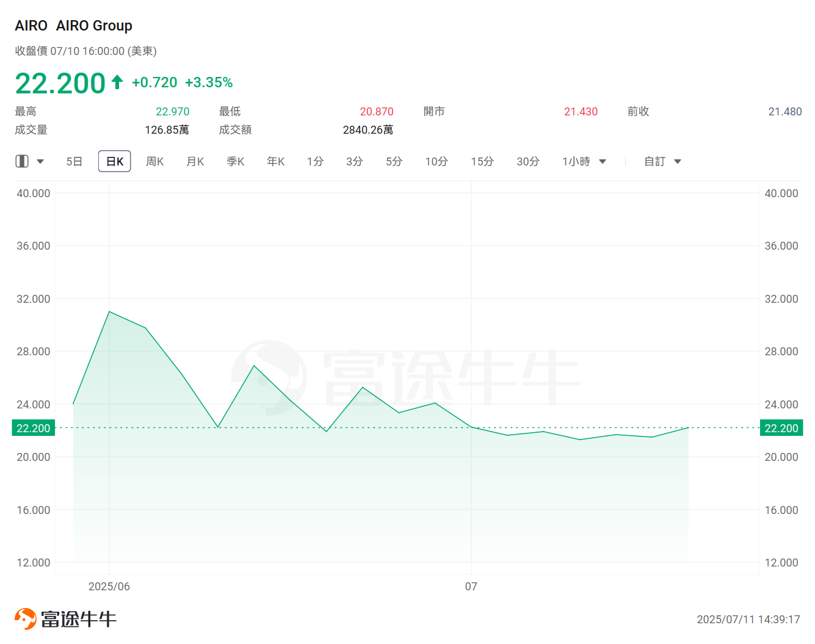Viewport: 815px width, 644px height.
Task: Click the green price-up arrow icon
Action: tap(117, 82)
